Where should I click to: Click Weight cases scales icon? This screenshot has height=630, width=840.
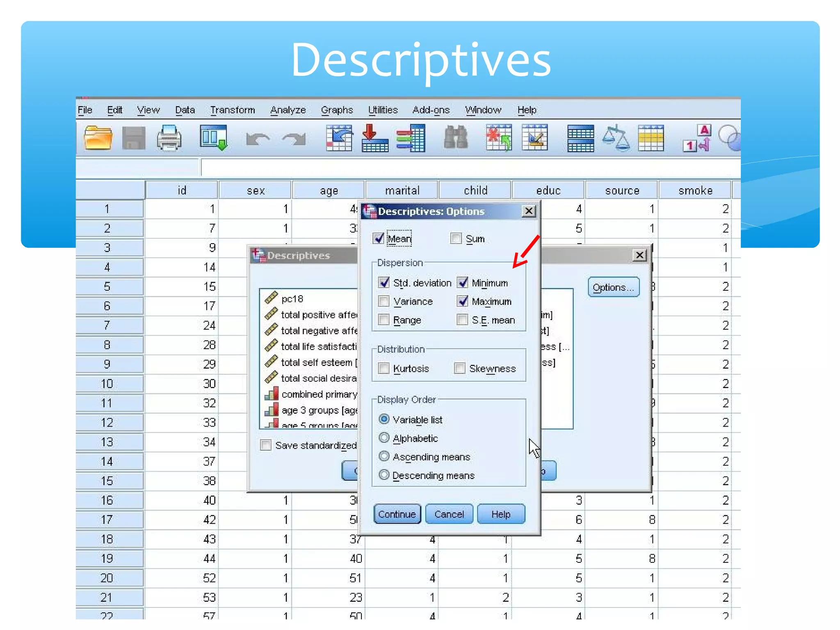click(x=616, y=138)
